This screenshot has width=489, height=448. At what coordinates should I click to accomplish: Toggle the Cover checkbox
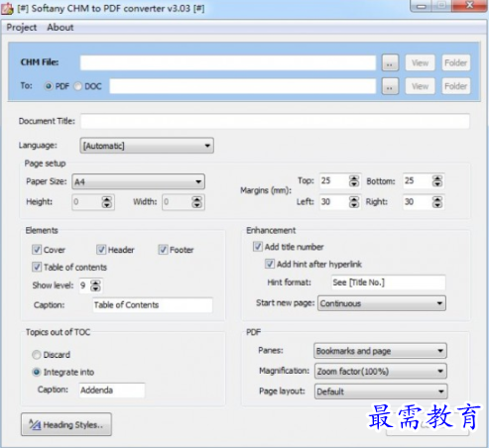37,250
